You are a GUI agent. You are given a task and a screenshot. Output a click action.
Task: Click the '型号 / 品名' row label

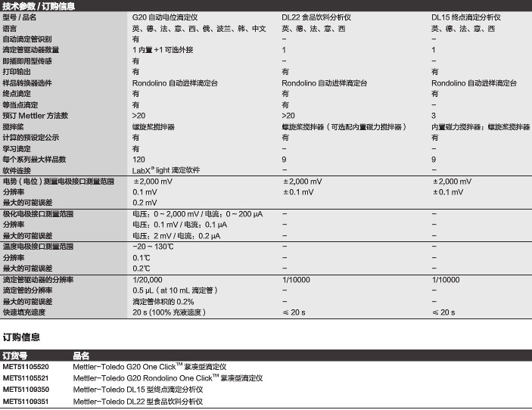click(20, 17)
